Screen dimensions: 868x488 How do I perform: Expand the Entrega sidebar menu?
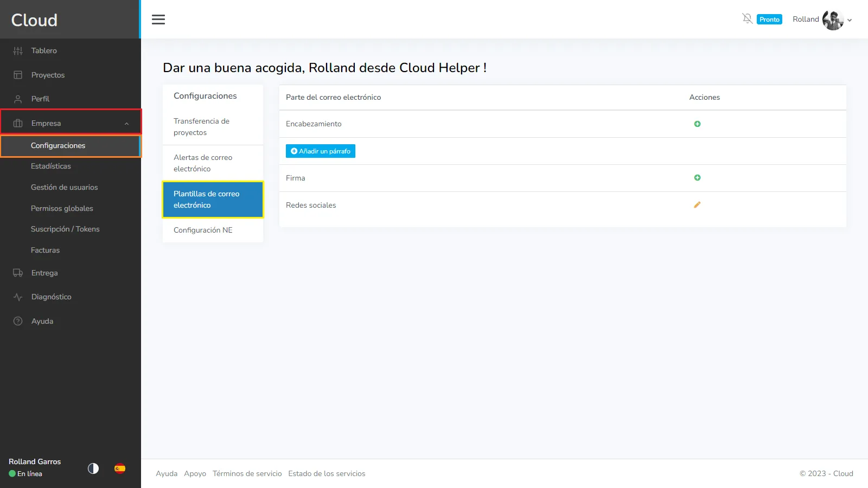pyautogui.click(x=44, y=273)
